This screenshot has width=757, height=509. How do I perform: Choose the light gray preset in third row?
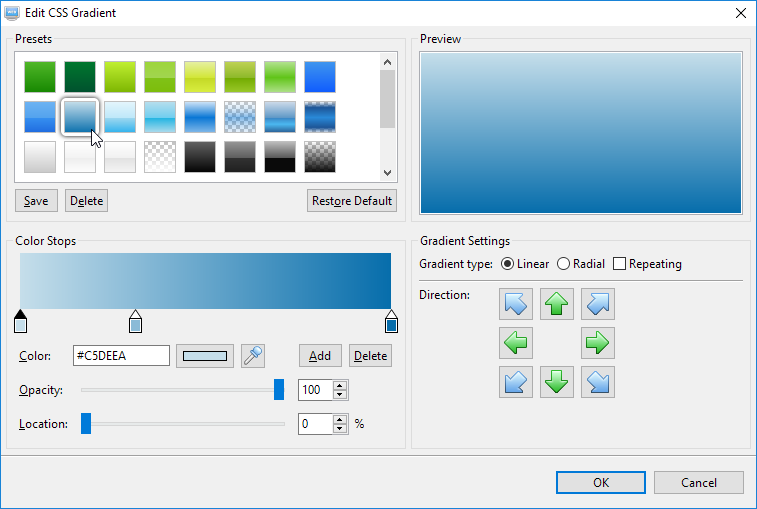[x=40, y=157]
